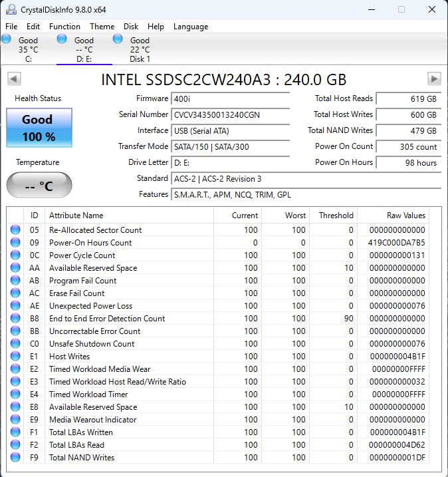This screenshot has height=477, width=448.
Task: Click the Current column header
Action: [237, 216]
